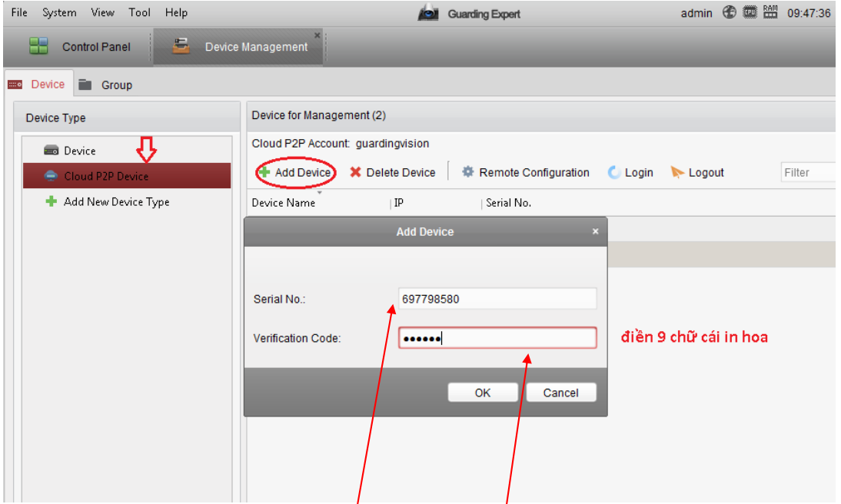This screenshot has width=841, height=504.
Task: Click the red X Delete Device icon
Action: coord(355,172)
